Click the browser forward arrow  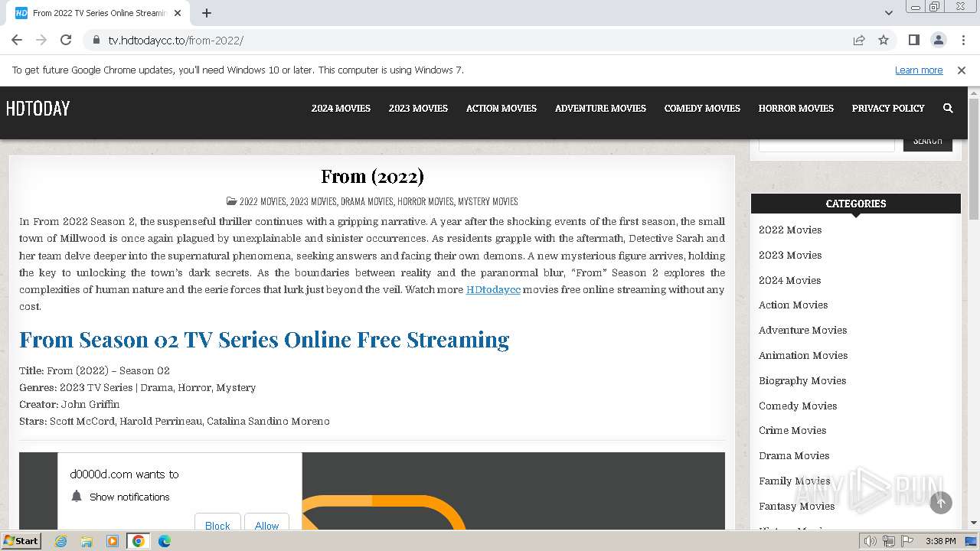(41, 40)
